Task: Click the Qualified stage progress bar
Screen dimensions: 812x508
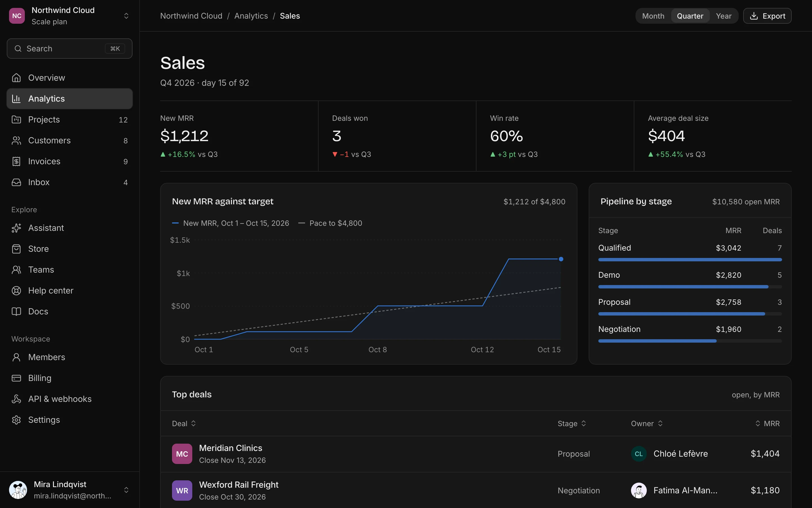Action: 690,260
